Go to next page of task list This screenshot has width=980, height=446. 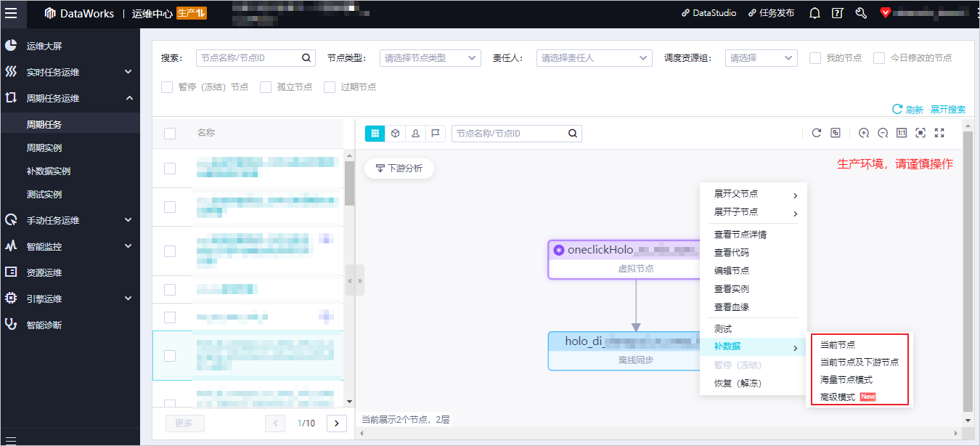(x=337, y=423)
